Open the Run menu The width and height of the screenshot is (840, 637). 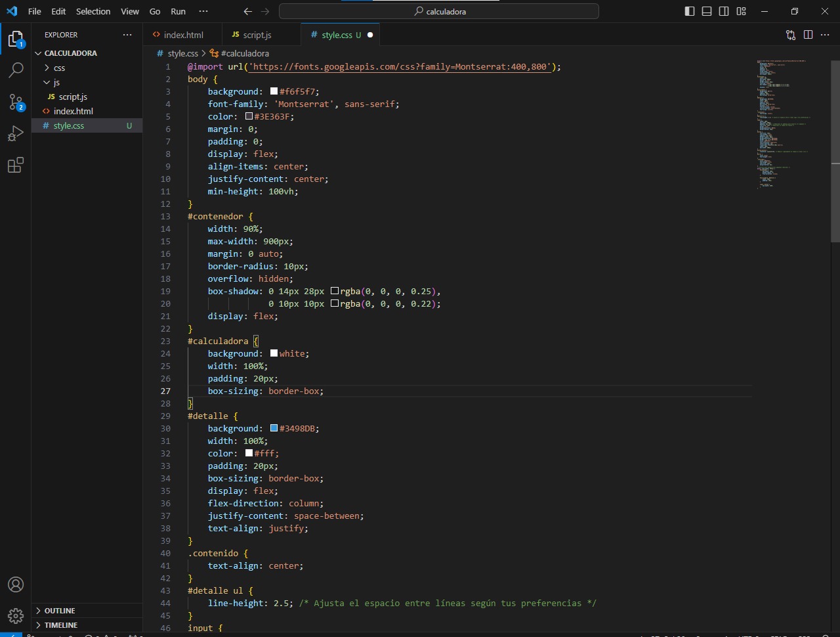(178, 11)
